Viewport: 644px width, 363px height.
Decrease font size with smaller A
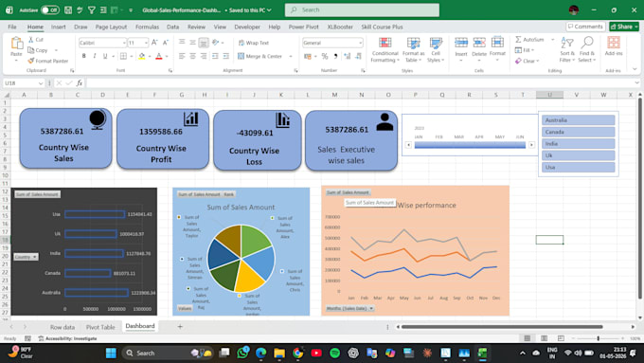(166, 43)
